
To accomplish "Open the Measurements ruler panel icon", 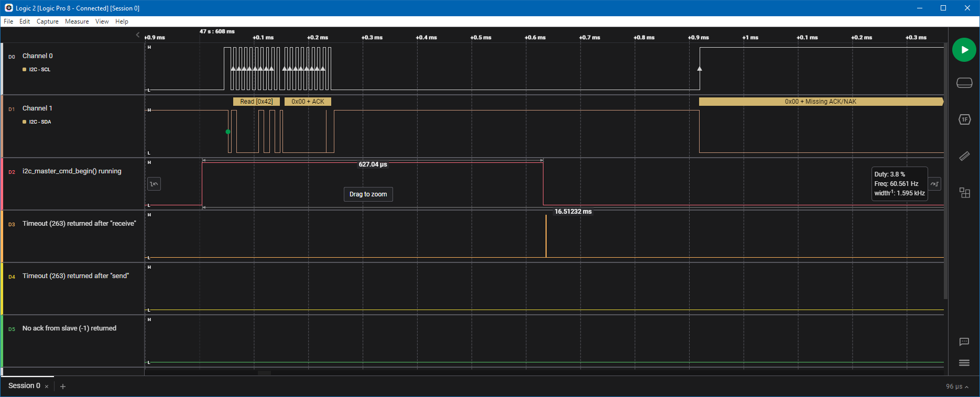I will [964, 156].
